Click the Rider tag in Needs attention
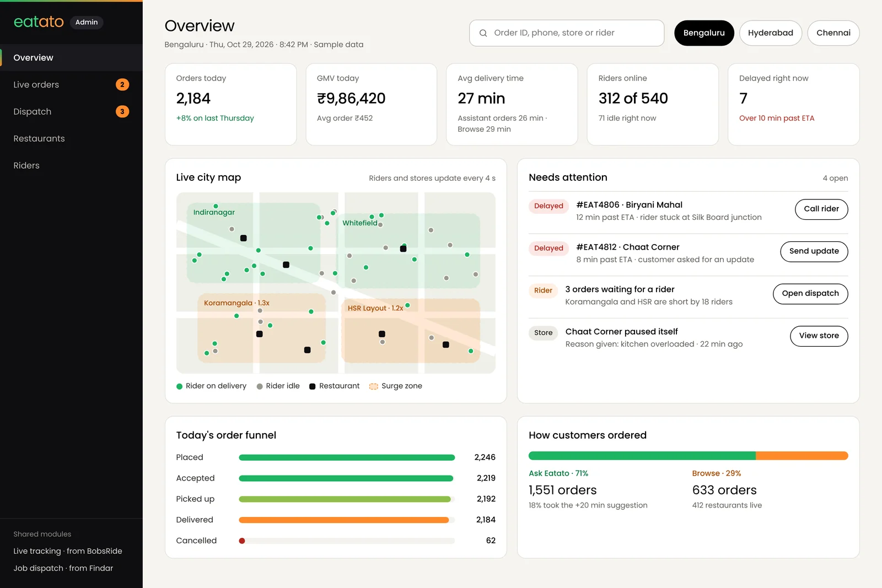Screen dimensions: 882x588 [x=543, y=290]
